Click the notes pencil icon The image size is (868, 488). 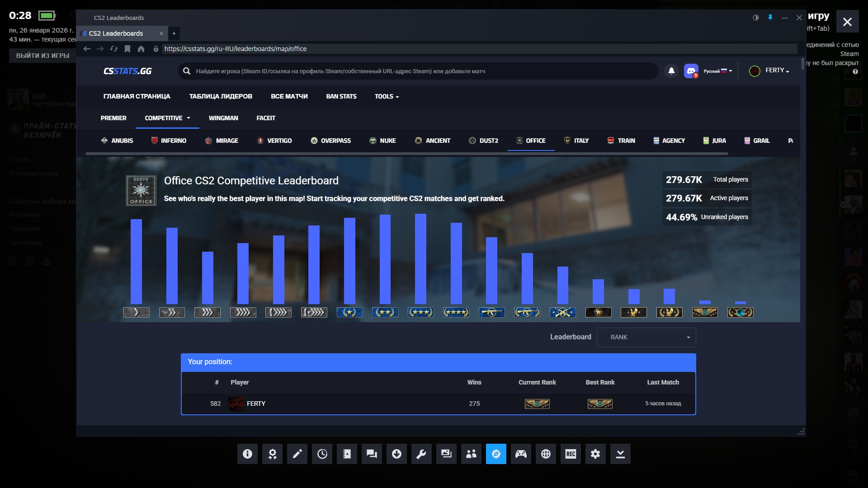(297, 454)
